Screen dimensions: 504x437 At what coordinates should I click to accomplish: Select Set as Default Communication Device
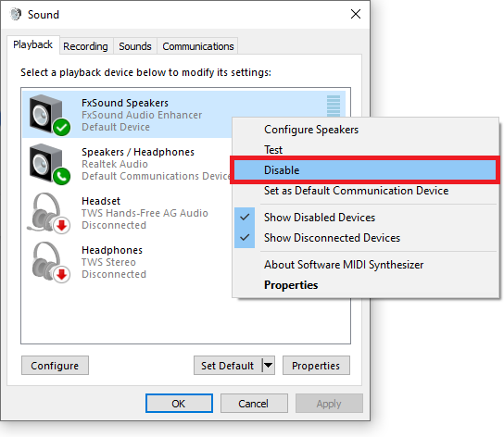pyautogui.click(x=365, y=191)
